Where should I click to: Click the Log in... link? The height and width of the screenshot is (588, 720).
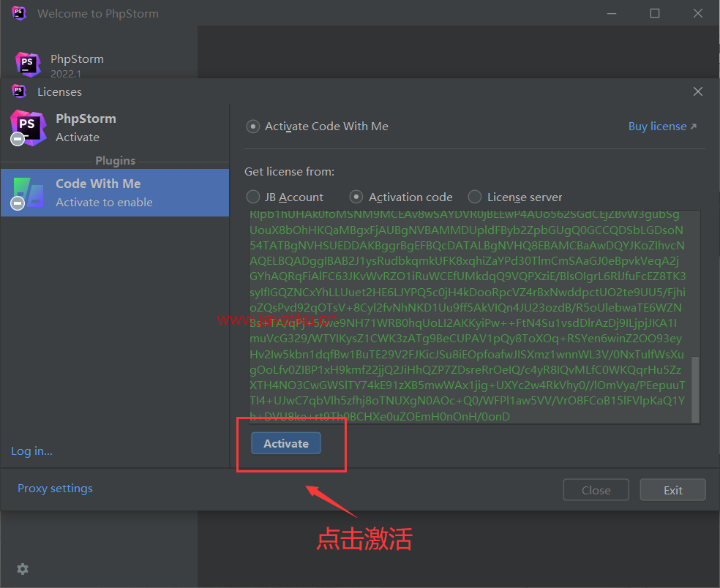pos(32,451)
